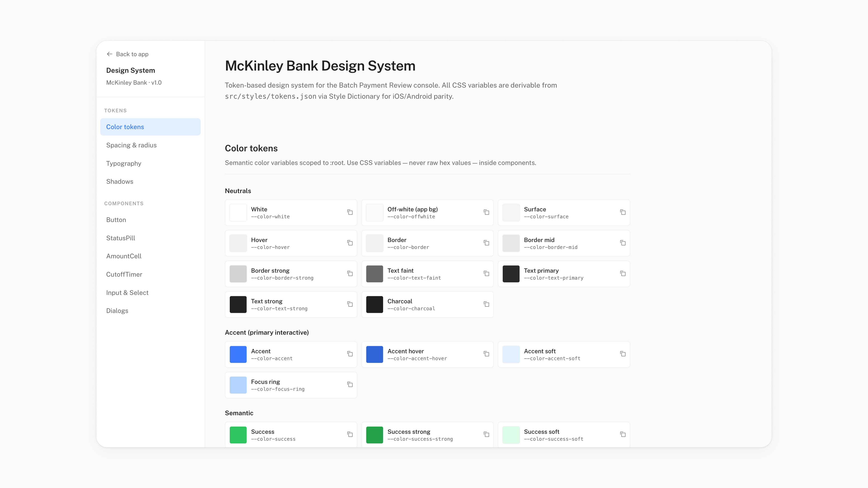Click the --color-accent-hover variable name
Screen dimensions: 868x488
(417, 358)
